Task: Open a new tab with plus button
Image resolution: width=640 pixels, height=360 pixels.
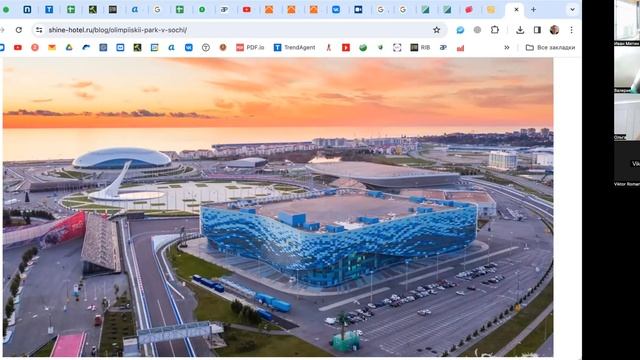Action: [533, 9]
